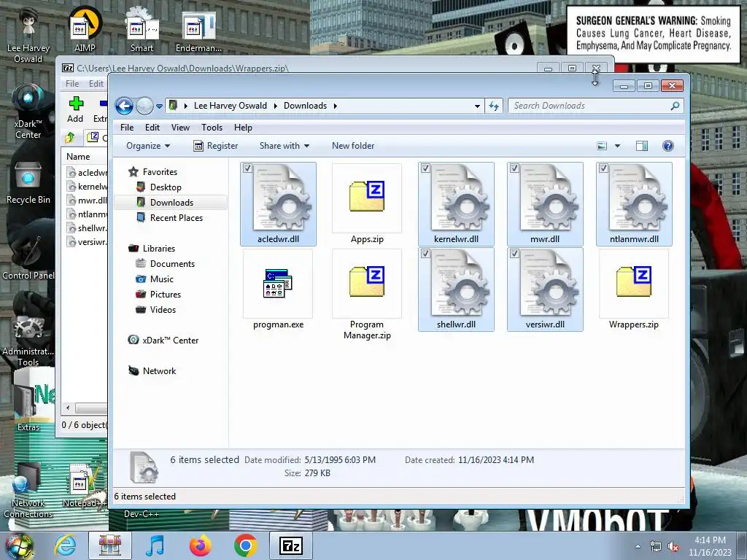Open the Start menu orb
Viewport: 747px width, 560px height.
pyautogui.click(x=20, y=546)
